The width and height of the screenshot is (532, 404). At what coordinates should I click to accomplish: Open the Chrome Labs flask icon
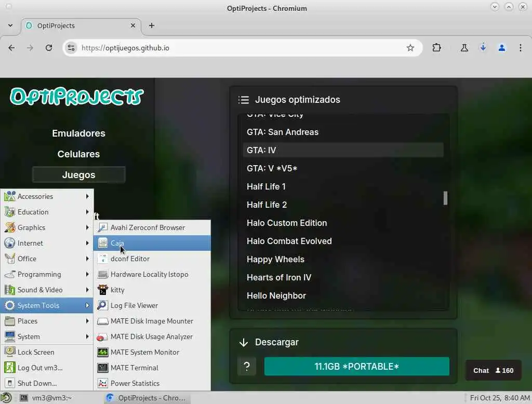coord(464,48)
